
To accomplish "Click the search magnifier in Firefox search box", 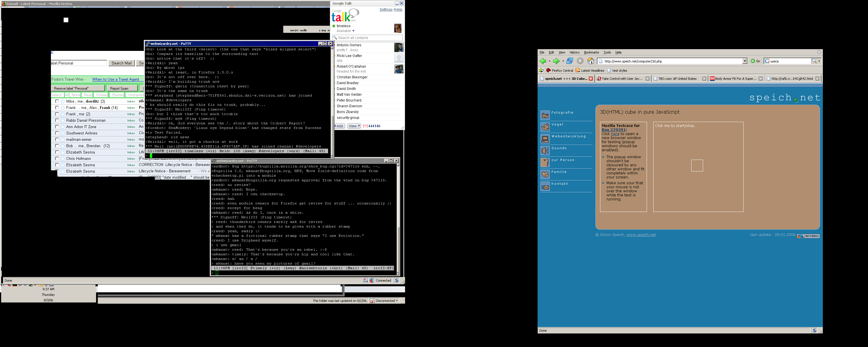I will click(x=814, y=61).
